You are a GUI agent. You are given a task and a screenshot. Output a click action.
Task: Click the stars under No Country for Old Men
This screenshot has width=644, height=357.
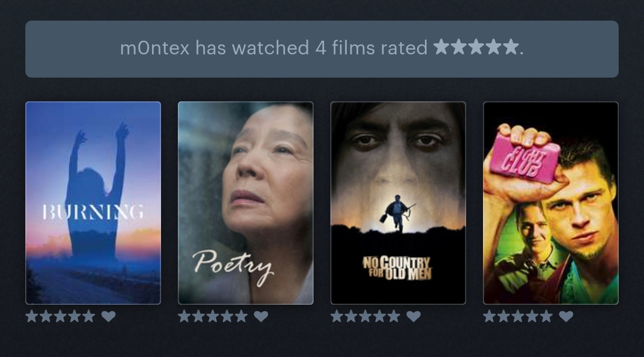(365, 316)
